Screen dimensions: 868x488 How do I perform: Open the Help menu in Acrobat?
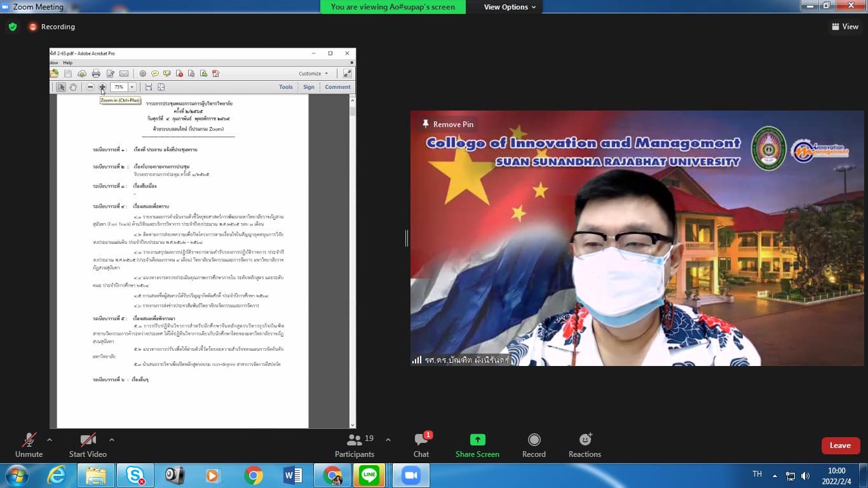click(x=67, y=63)
